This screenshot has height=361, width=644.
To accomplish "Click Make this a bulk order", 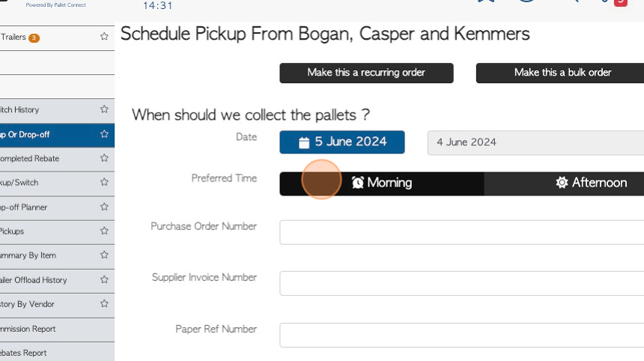I will (x=560, y=73).
